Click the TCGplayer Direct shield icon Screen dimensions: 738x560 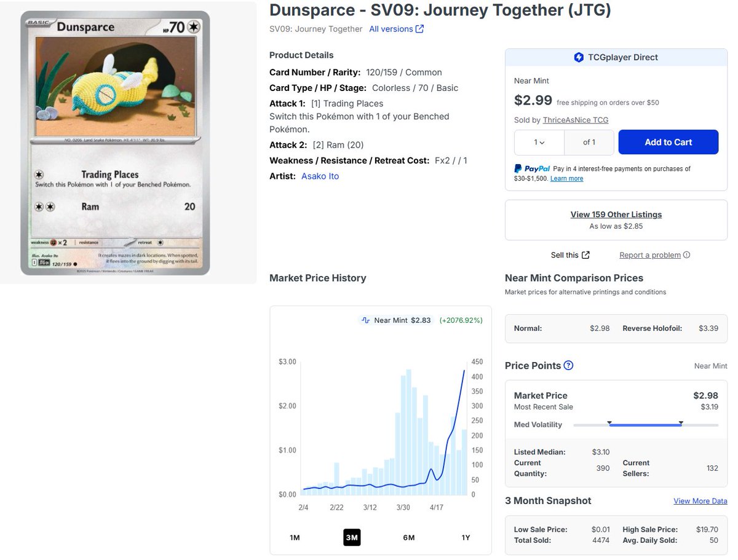tap(579, 57)
